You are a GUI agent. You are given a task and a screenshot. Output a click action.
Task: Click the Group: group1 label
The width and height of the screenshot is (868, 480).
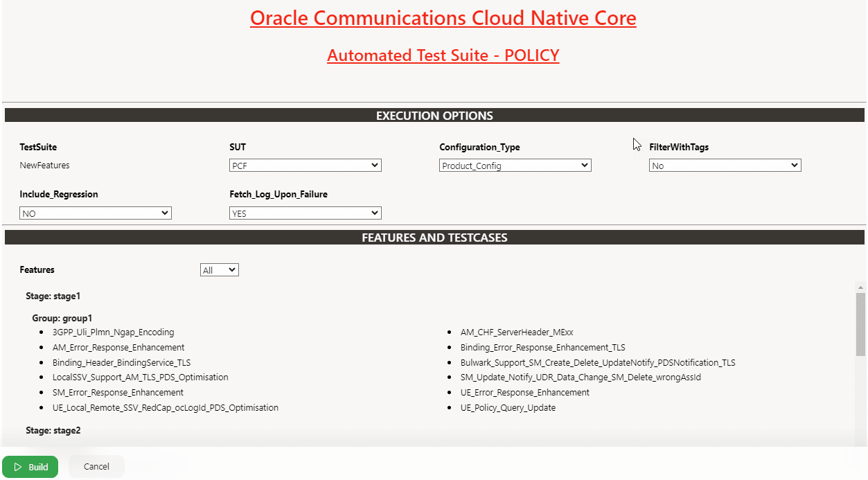pos(62,318)
